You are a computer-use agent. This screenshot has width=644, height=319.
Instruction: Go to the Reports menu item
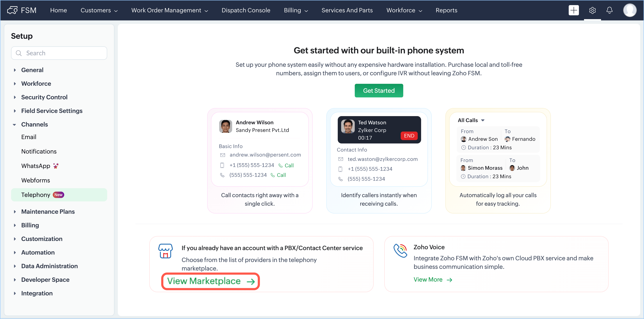click(446, 10)
